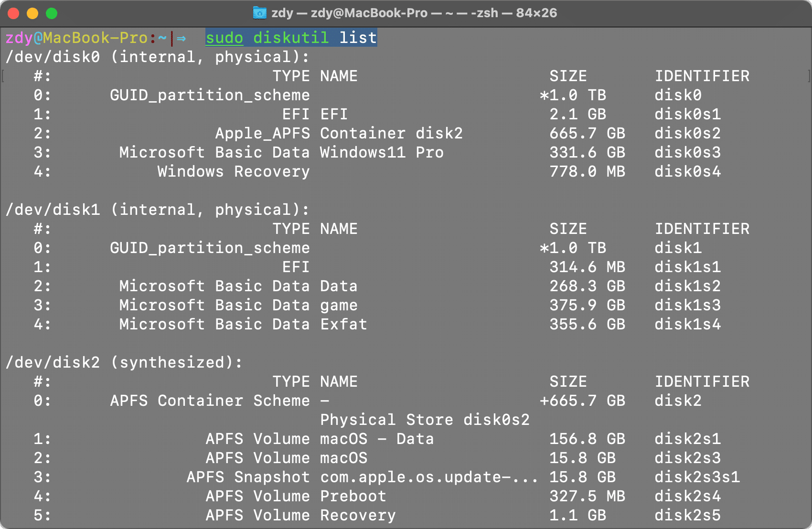
Task: Click the name 'Container disk2'
Action: pyautogui.click(x=392, y=134)
